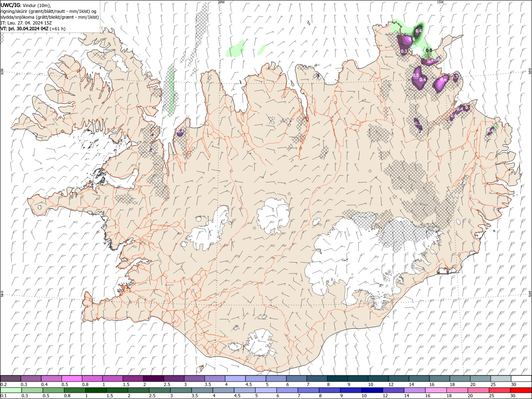Click the snow legend swatch labeled 7
This screenshot has width=532, height=399.
[x=316, y=379]
